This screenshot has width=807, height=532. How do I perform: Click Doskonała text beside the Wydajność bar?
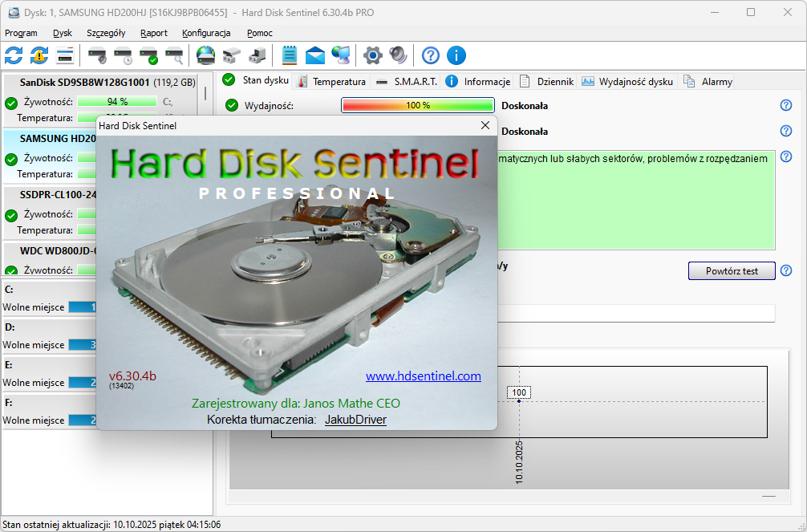pyautogui.click(x=525, y=106)
